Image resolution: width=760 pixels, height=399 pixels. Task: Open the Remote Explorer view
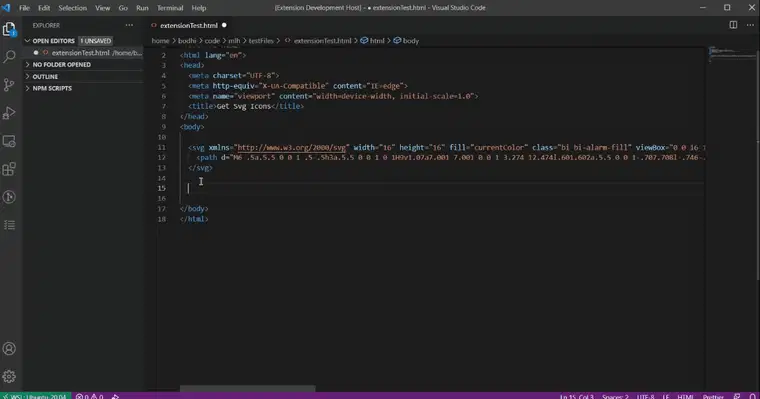tap(9, 141)
